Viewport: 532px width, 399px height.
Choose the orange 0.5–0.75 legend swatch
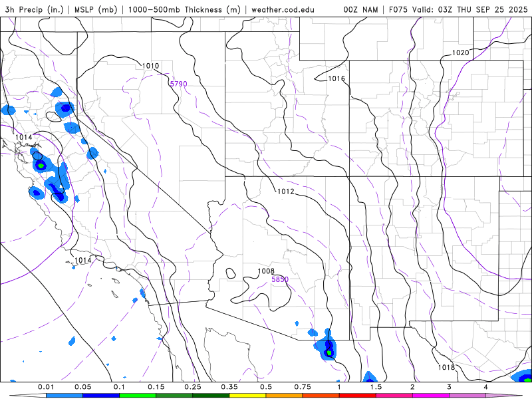pos(285,395)
